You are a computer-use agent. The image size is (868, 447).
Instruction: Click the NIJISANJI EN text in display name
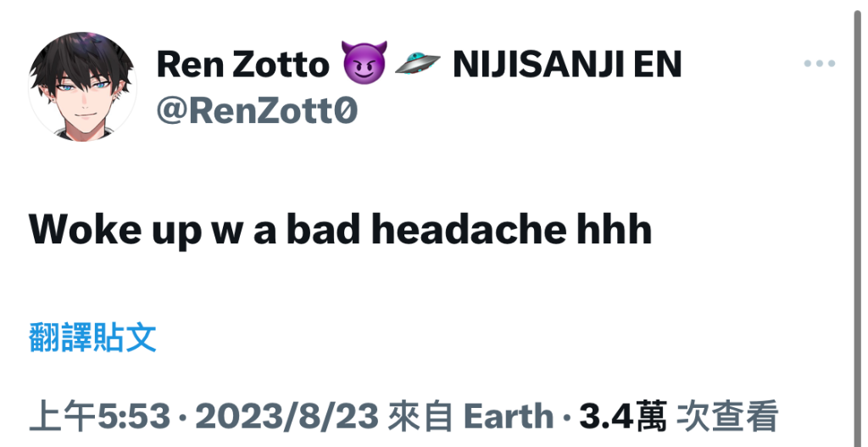pos(567,64)
